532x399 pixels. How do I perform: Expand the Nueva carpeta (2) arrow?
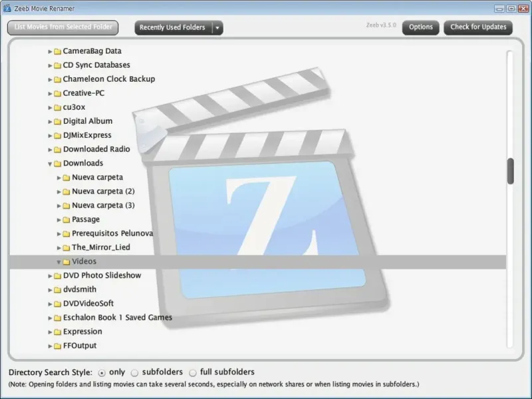pyautogui.click(x=59, y=192)
